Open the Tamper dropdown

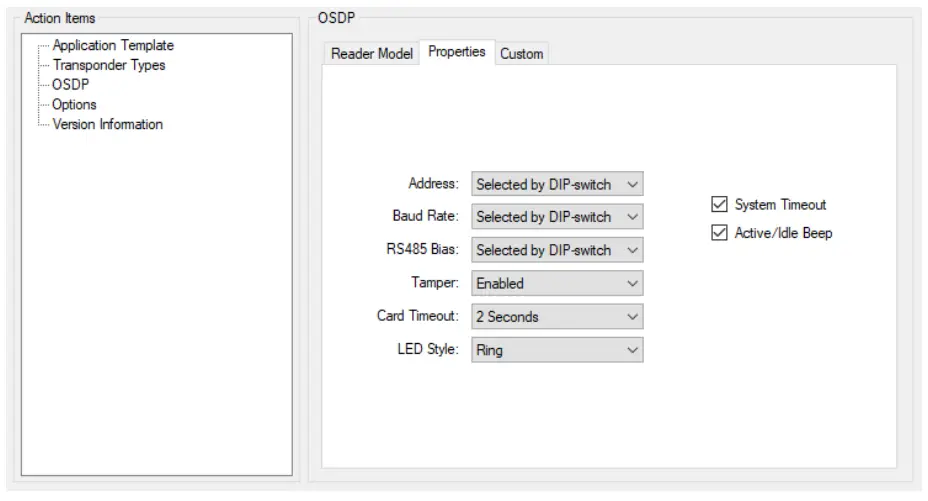[556, 283]
